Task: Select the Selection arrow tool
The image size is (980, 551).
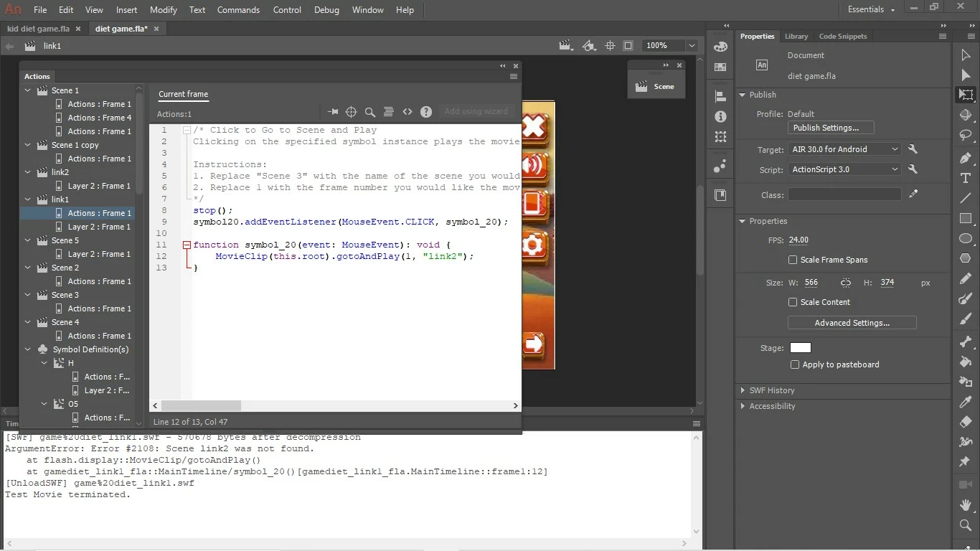Action: pyautogui.click(x=966, y=55)
